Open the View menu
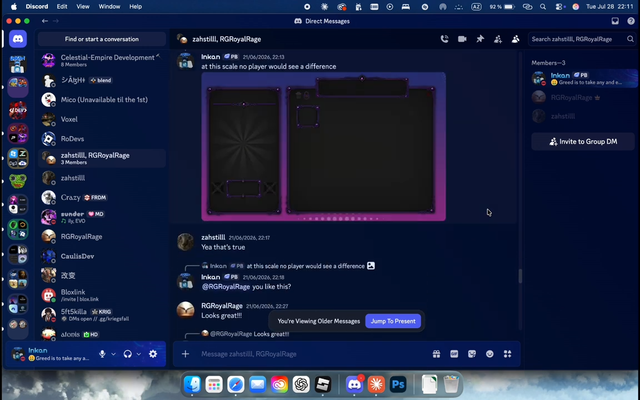The width and height of the screenshot is (640, 400). (x=83, y=7)
